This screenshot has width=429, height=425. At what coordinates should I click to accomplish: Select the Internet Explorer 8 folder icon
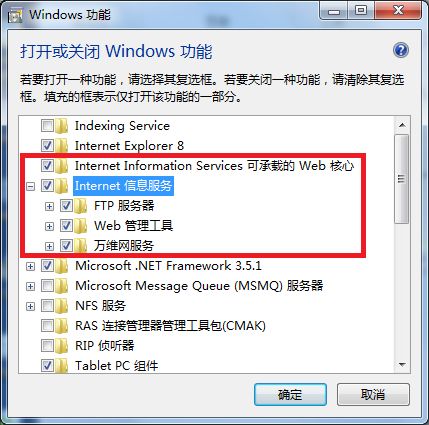(x=62, y=146)
